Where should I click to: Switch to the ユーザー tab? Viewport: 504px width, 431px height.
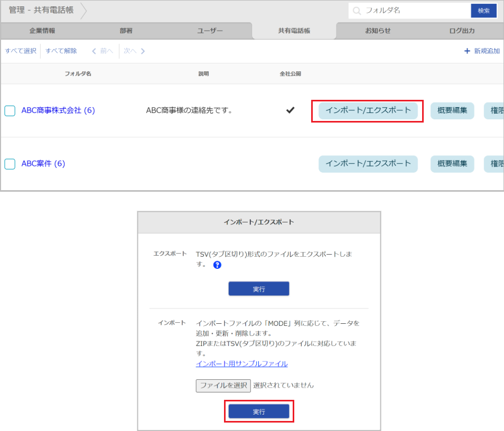210,31
